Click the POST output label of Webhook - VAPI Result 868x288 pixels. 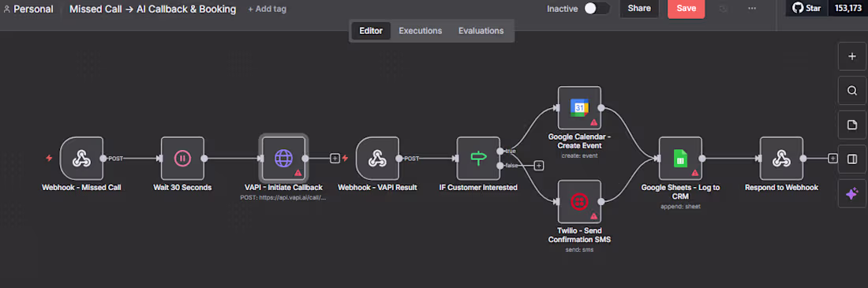[411, 159]
